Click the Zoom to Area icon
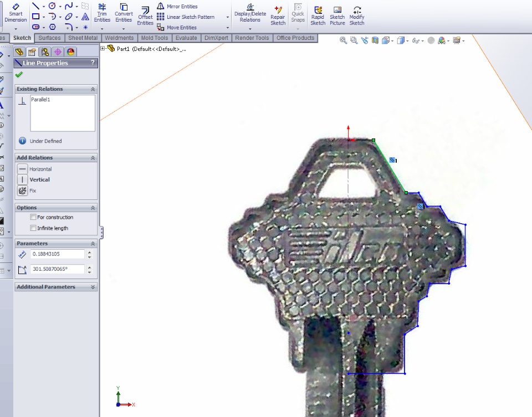 coord(354,40)
